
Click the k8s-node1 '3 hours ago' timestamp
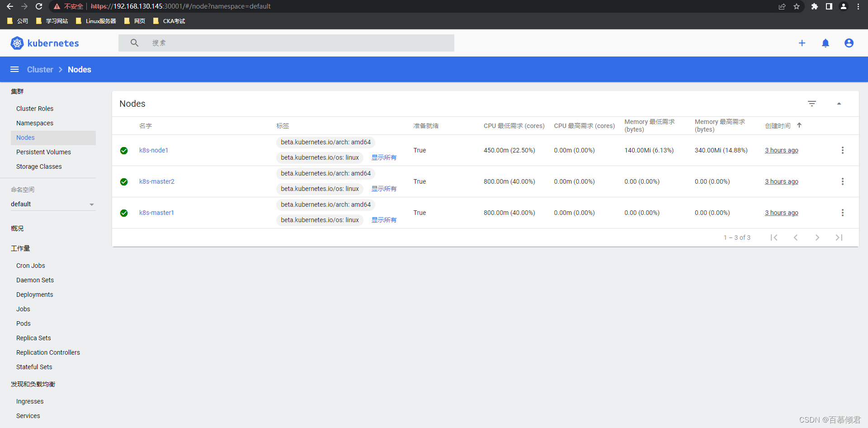[x=782, y=150]
